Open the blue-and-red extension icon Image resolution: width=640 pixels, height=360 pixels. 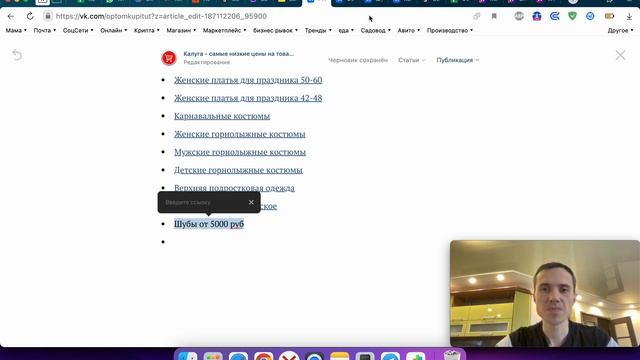tap(537, 16)
